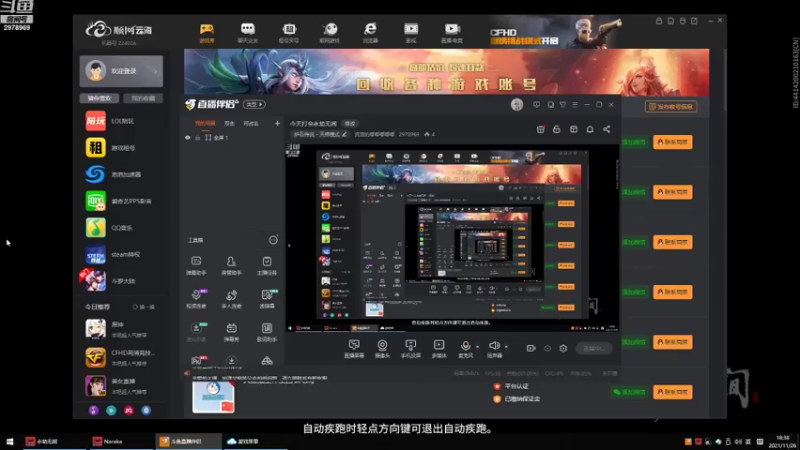This screenshot has width=800, height=450.
Task: Switch to the second scene tab
Action: tap(230, 123)
